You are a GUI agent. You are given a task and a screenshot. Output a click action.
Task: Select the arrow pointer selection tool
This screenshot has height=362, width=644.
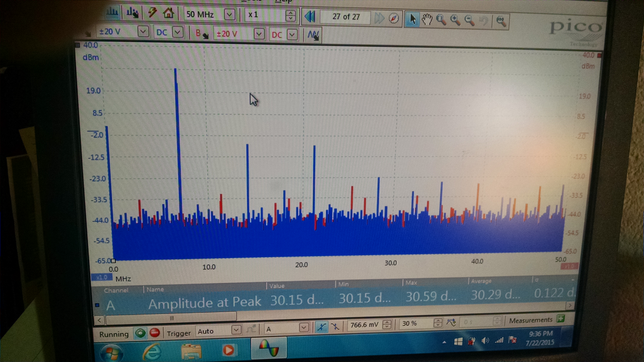point(413,19)
